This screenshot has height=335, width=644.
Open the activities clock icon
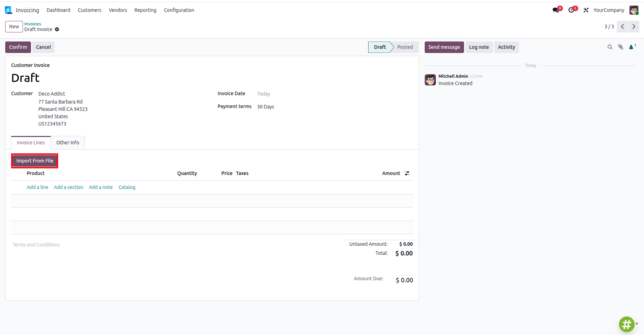pos(571,10)
